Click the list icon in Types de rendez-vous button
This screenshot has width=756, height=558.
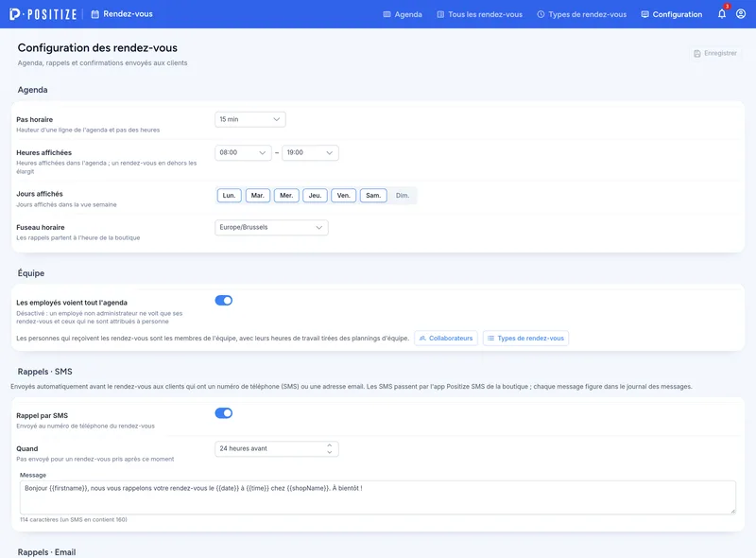(x=490, y=339)
